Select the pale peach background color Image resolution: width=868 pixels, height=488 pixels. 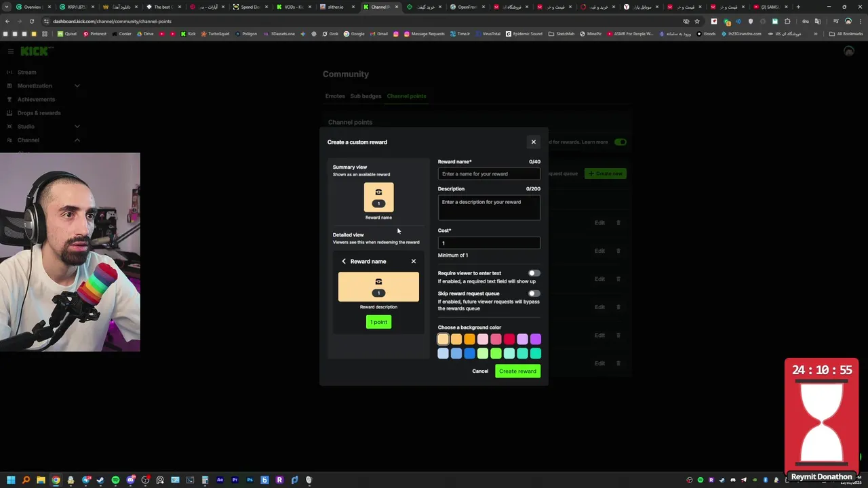[x=443, y=339]
